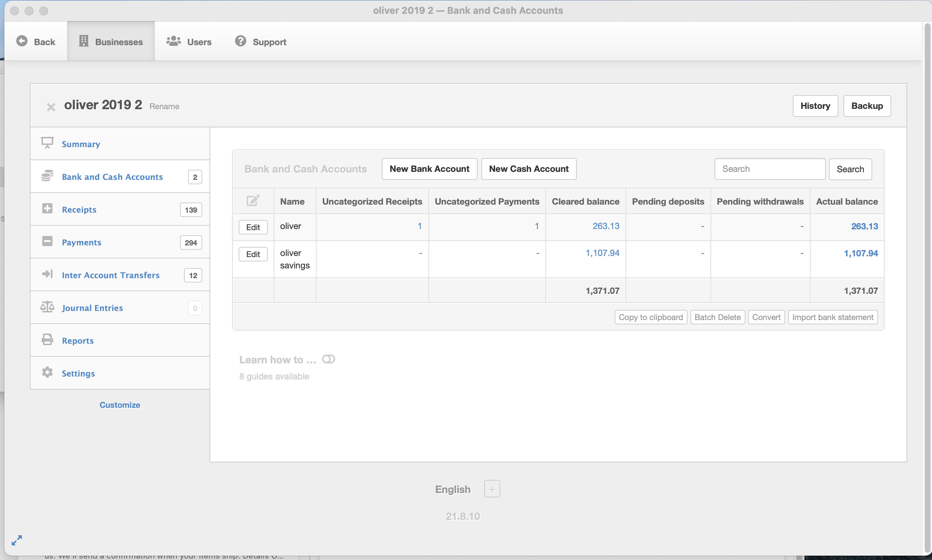
Task: Click the edit-columns pencil icon in table header
Action: point(252,201)
